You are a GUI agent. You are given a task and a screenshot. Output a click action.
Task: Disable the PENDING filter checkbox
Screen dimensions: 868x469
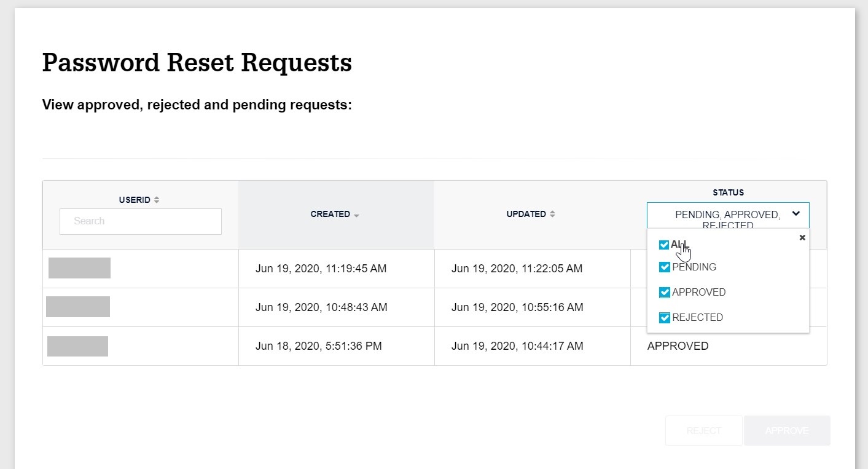(x=664, y=267)
